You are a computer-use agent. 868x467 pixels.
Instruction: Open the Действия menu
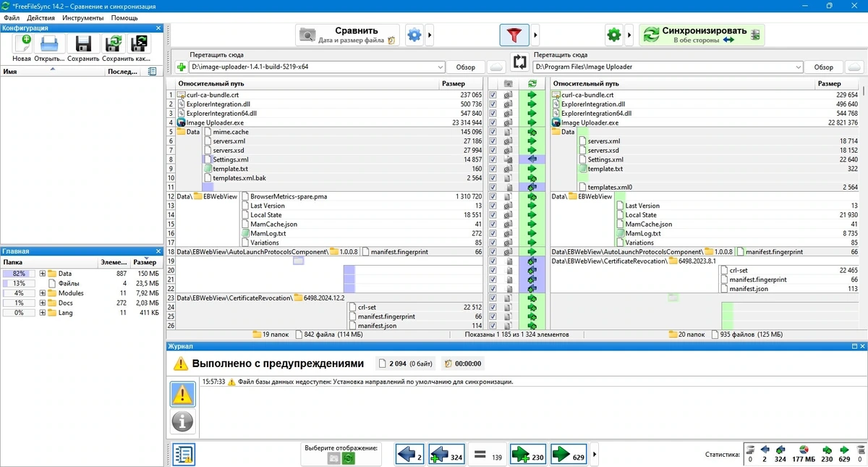pos(41,17)
